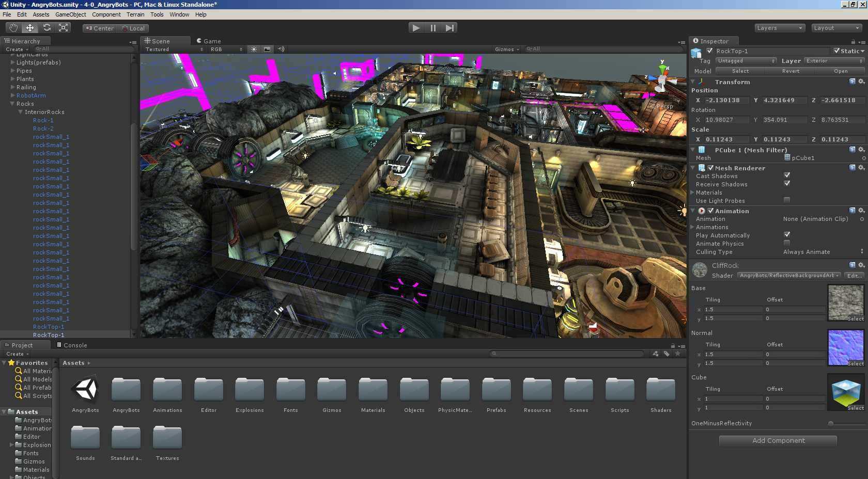Viewport: 868px width, 479px height.
Task: Click search by type icon in Project
Action: tap(656, 354)
